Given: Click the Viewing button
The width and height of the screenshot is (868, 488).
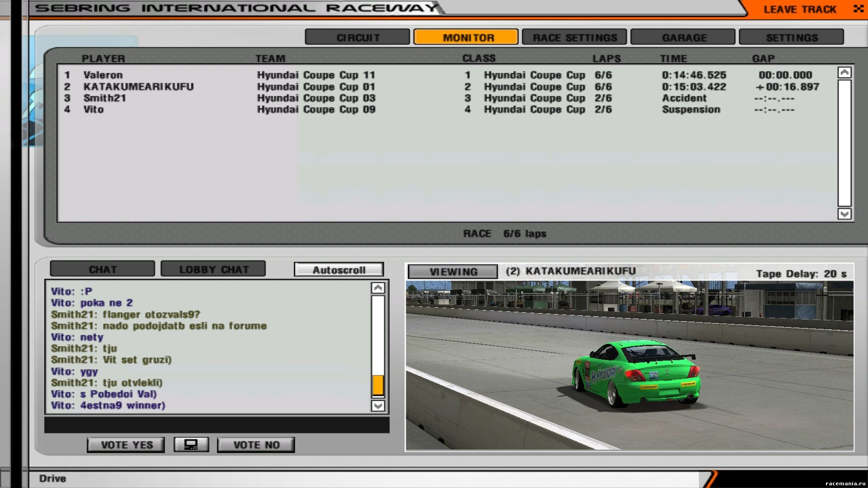Looking at the screenshot, I should pos(453,272).
